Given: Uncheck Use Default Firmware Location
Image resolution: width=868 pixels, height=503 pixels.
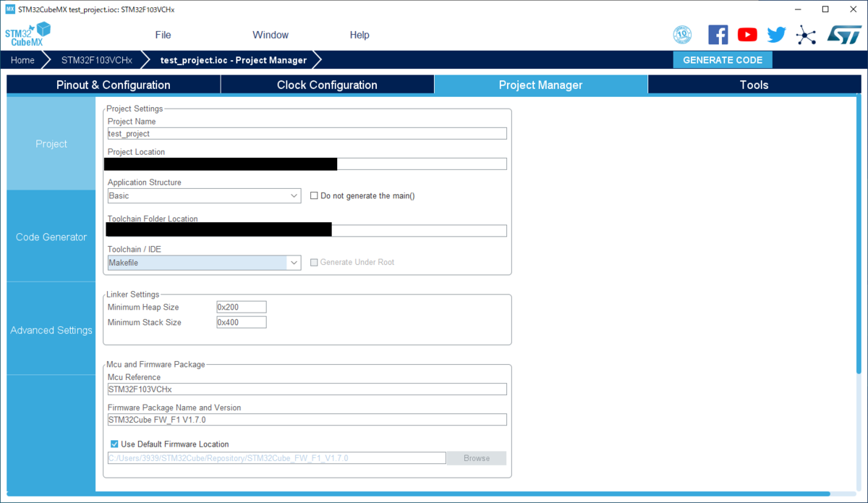Looking at the screenshot, I should click(114, 444).
